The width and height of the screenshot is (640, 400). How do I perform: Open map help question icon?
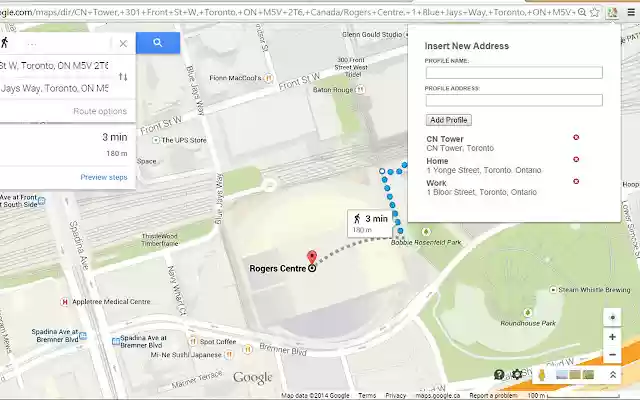tap(499, 374)
